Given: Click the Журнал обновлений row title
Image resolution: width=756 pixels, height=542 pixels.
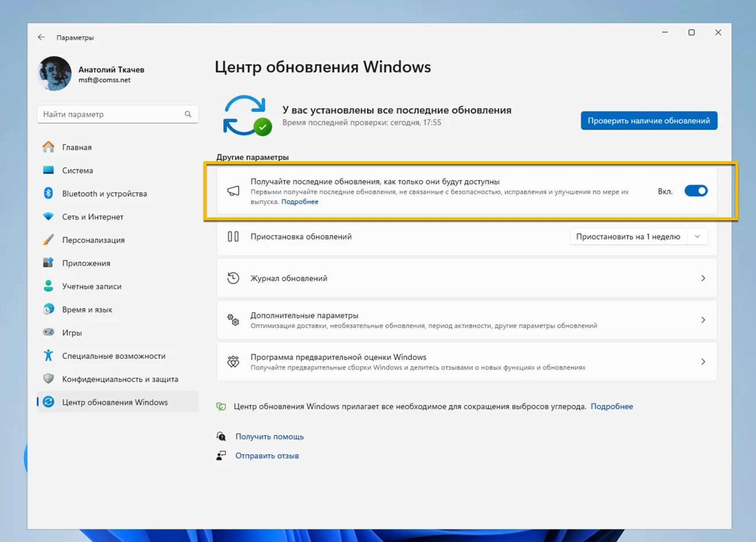Looking at the screenshot, I should [289, 278].
